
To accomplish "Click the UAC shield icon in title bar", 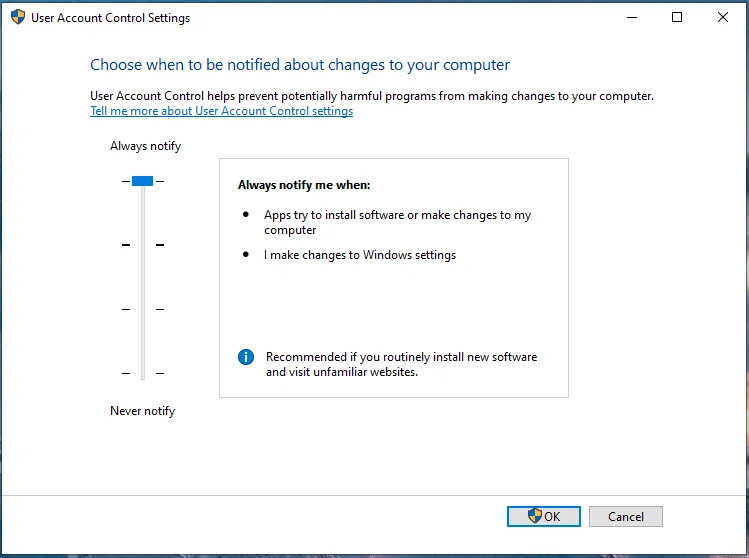I will pos(18,17).
